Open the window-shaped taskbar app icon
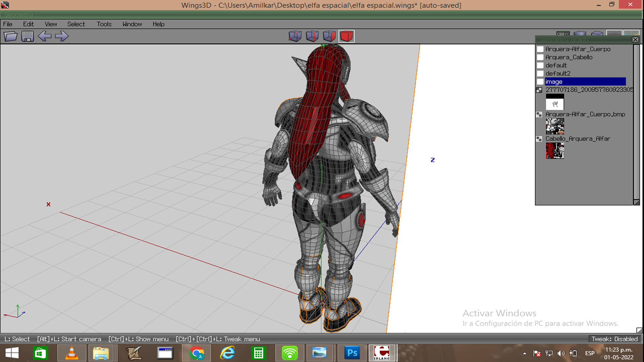 coord(165,353)
